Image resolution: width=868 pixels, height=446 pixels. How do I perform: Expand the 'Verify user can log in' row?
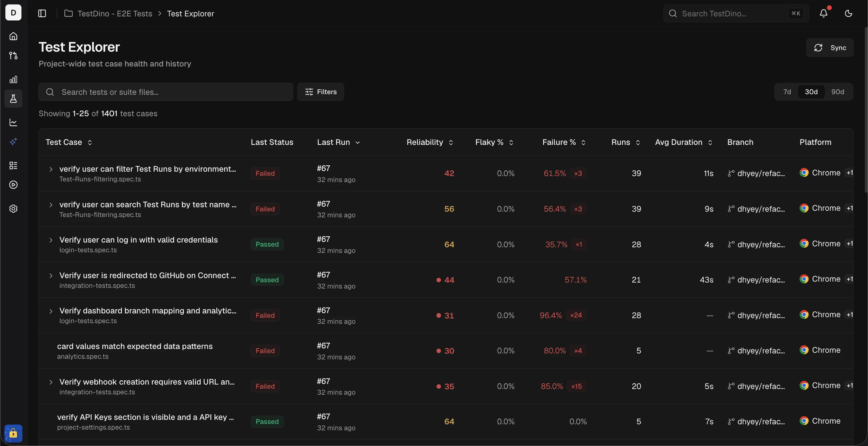[51, 240]
